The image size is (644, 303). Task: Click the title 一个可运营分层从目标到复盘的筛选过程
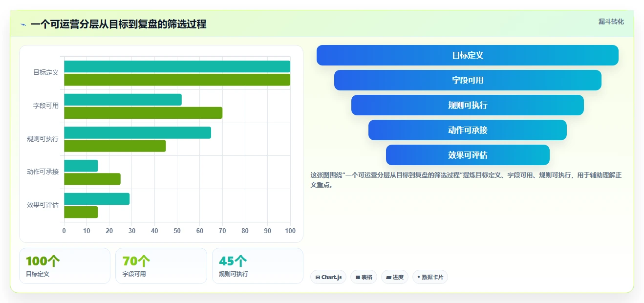point(118,24)
